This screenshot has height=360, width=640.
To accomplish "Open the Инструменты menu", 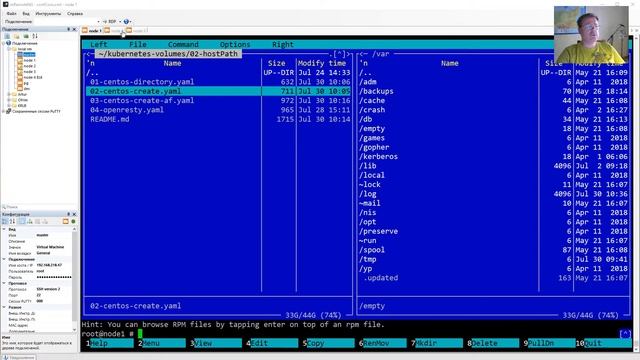I will (48, 13).
